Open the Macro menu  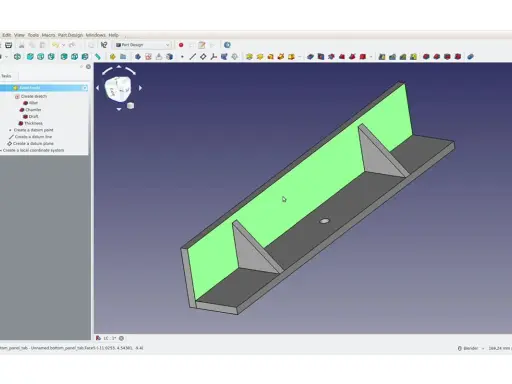[48, 35]
